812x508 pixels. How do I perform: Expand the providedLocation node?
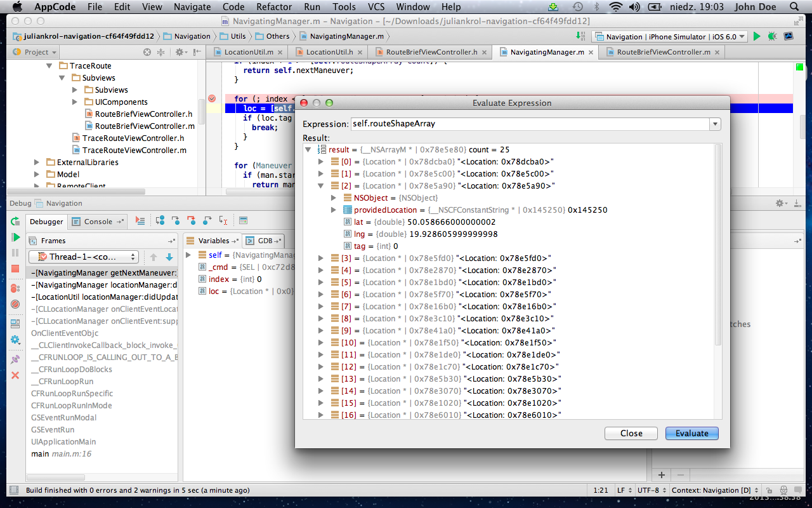point(334,210)
